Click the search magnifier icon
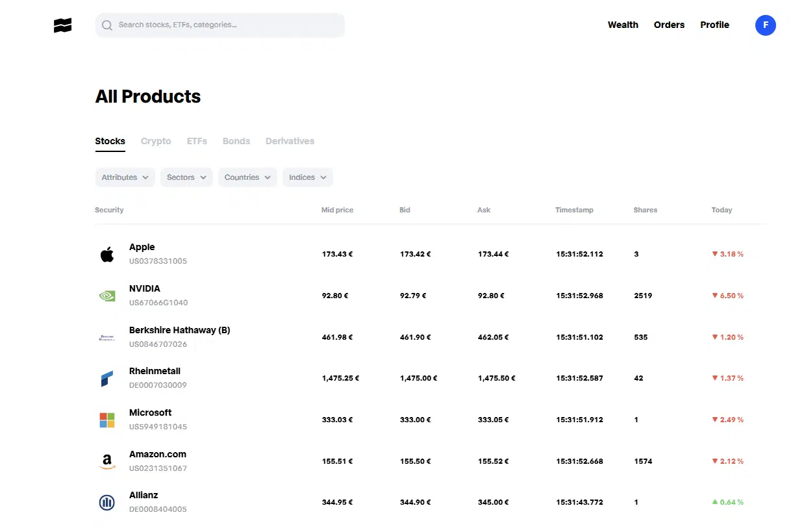This screenshot has height=532, width=804. click(x=107, y=25)
